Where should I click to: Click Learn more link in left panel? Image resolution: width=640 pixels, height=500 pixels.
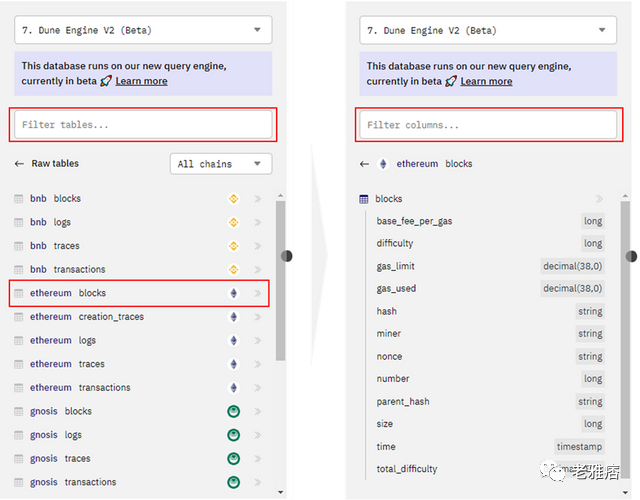(x=141, y=81)
